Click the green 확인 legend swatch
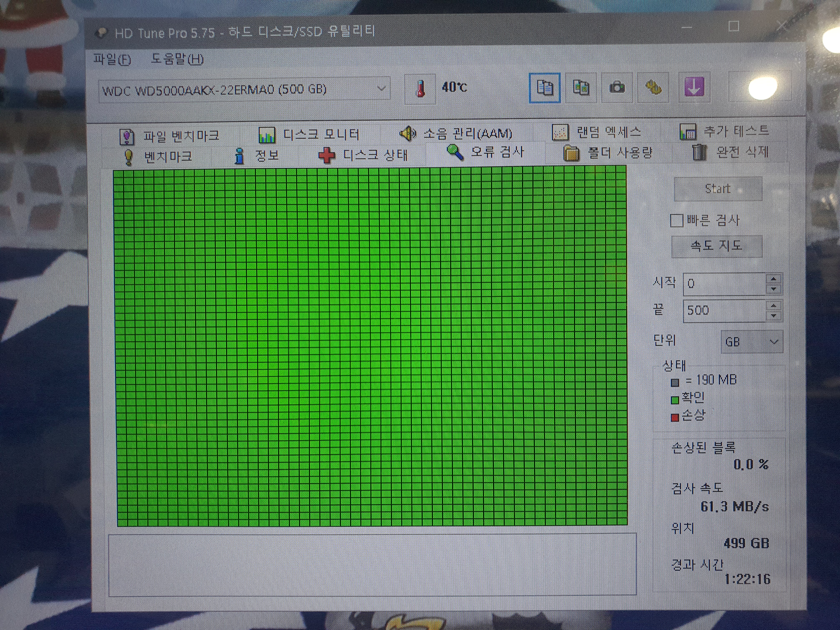 tap(674, 400)
